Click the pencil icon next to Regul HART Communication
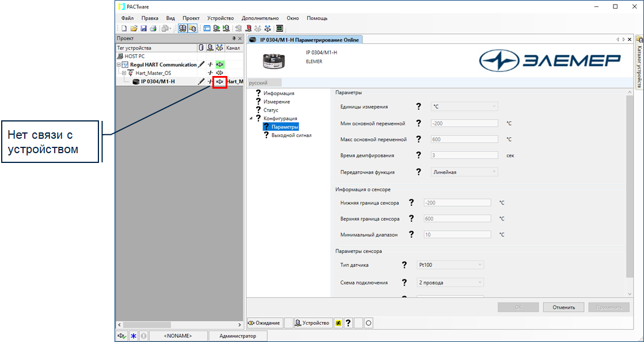644x342 pixels. pos(201,65)
